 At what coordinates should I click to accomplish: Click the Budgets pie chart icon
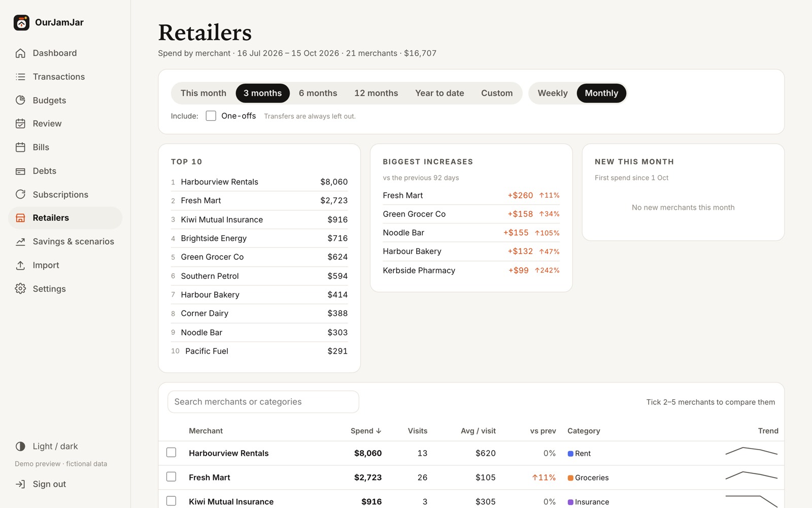[x=20, y=100]
